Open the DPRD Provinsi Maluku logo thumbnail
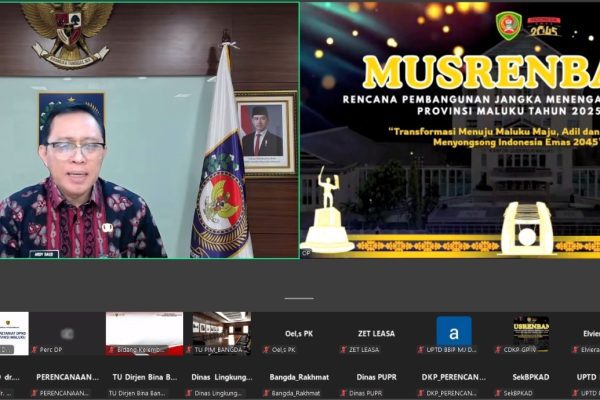 [14, 334]
